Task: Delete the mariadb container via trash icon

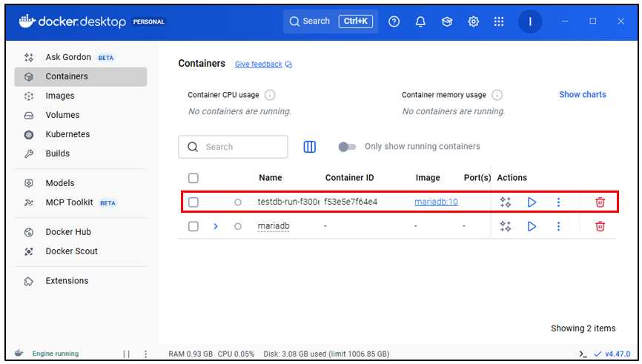Action: tap(600, 226)
